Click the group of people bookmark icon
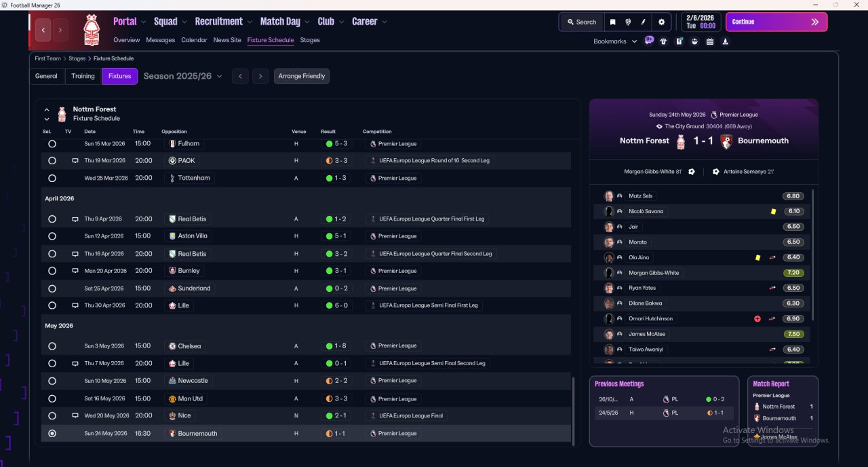The image size is (868, 467). (x=694, y=41)
